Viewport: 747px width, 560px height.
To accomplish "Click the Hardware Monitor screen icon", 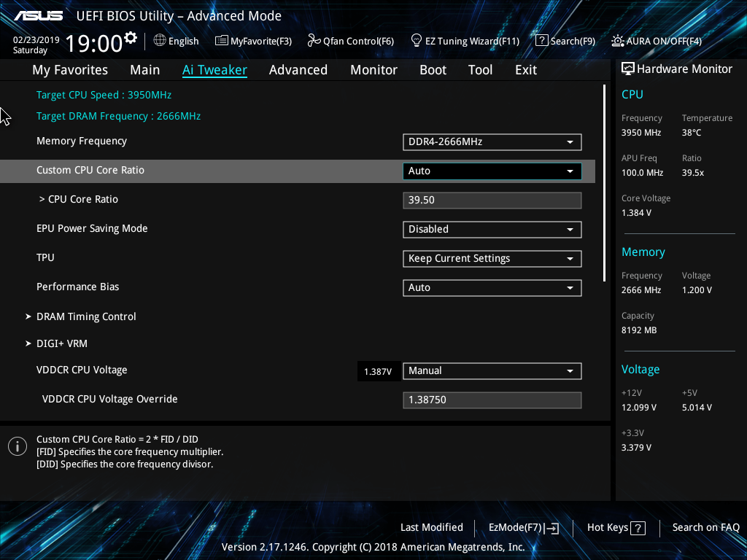I will 628,69.
